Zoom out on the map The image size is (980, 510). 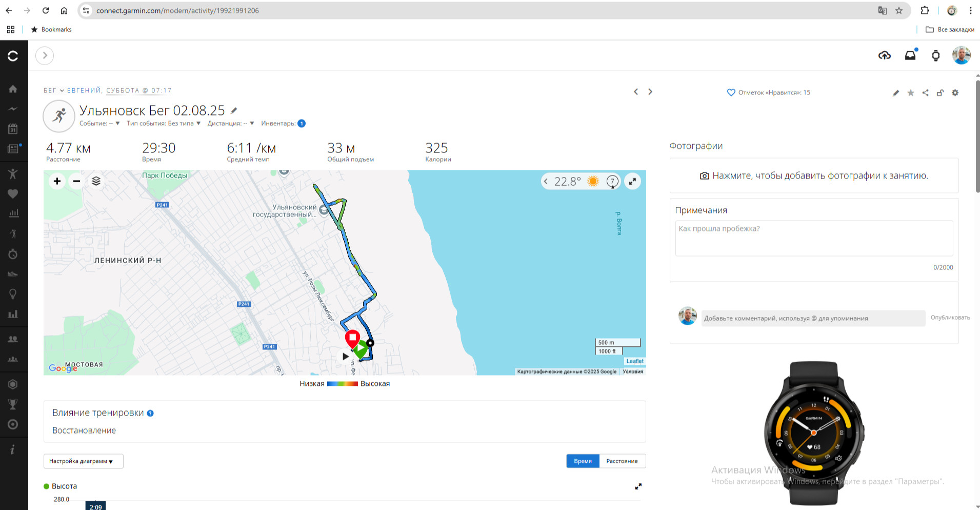pyautogui.click(x=76, y=181)
